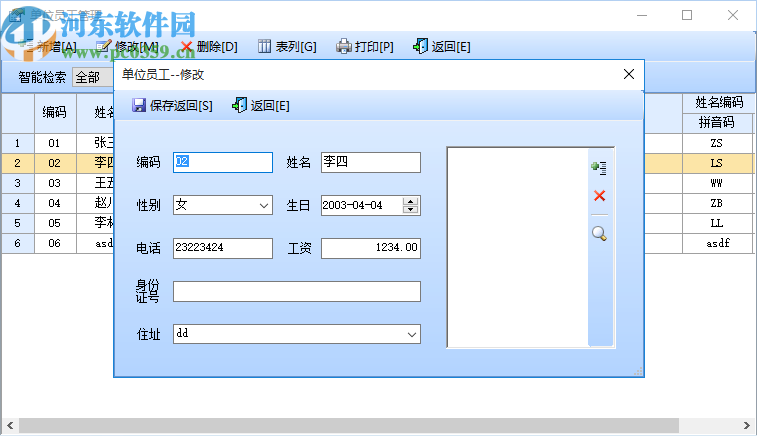Click horizontal scrollbar right arrow
Screen dimensions: 757x436
[746, 425]
